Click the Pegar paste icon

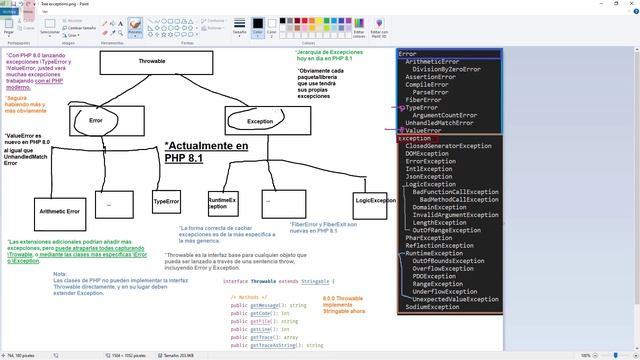[9, 24]
